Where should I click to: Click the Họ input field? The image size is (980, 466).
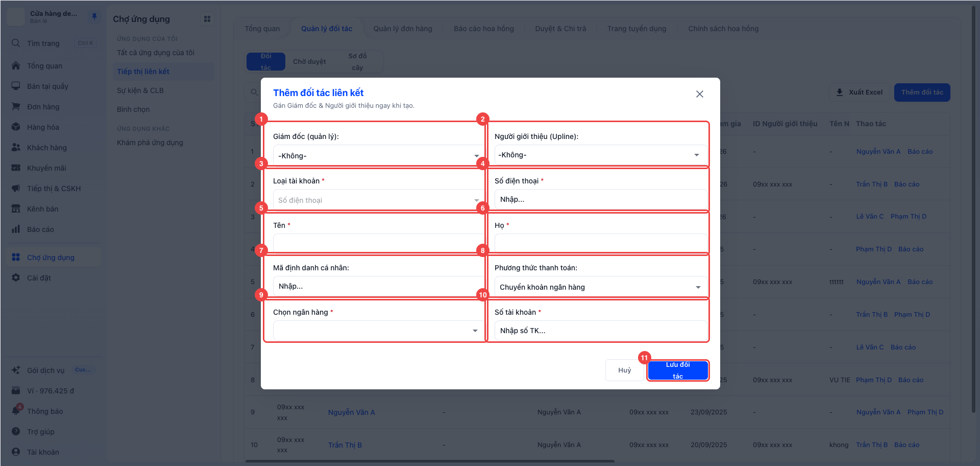coord(601,243)
